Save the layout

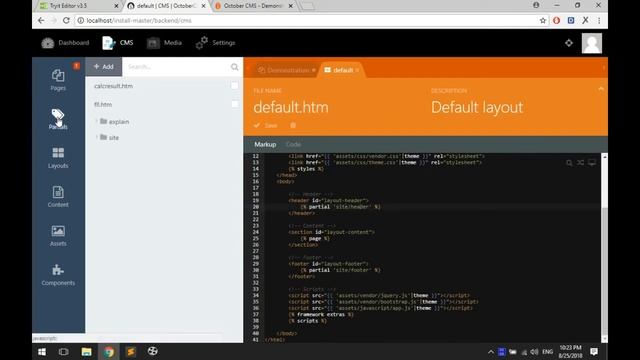pos(265,125)
